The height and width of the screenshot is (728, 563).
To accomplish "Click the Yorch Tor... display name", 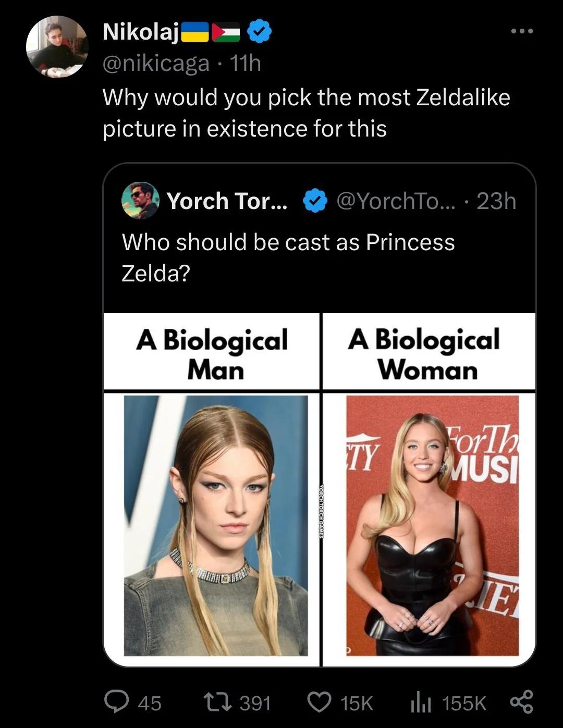I will click(x=227, y=201).
